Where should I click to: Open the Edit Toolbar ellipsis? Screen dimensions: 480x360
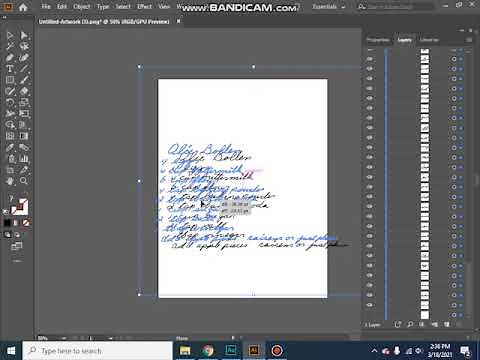click(x=17, y=261)
